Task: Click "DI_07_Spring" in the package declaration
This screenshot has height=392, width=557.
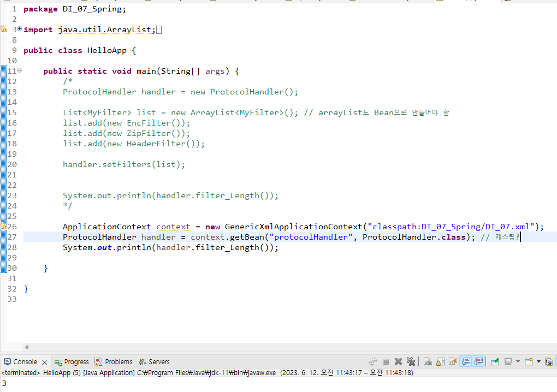Action: point(92,9)
